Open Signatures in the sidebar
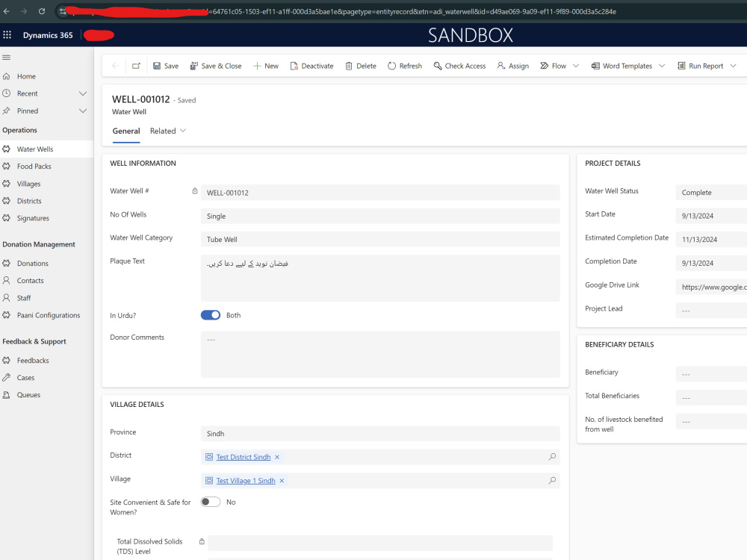This screenshot has height=560, width=747. point(46,218)
